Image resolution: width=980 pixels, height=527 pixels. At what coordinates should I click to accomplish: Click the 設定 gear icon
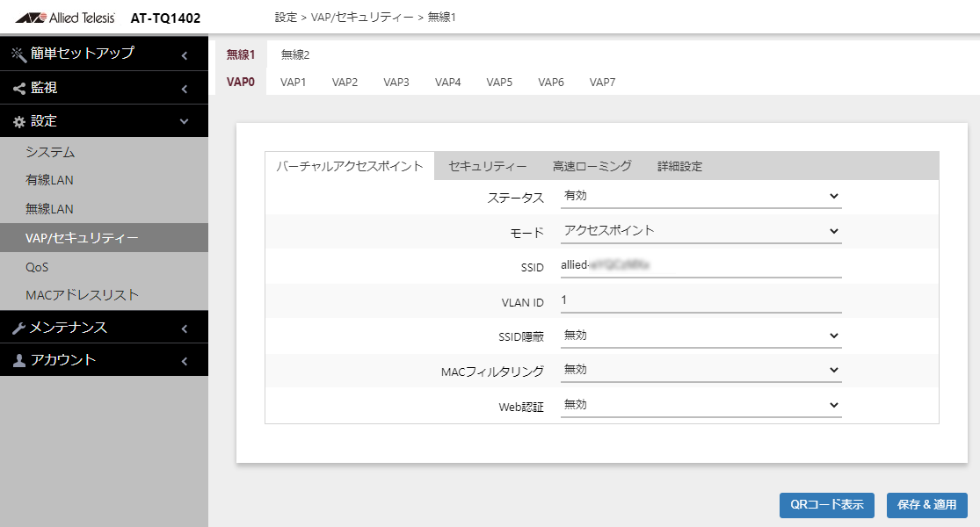coord(19,122)
